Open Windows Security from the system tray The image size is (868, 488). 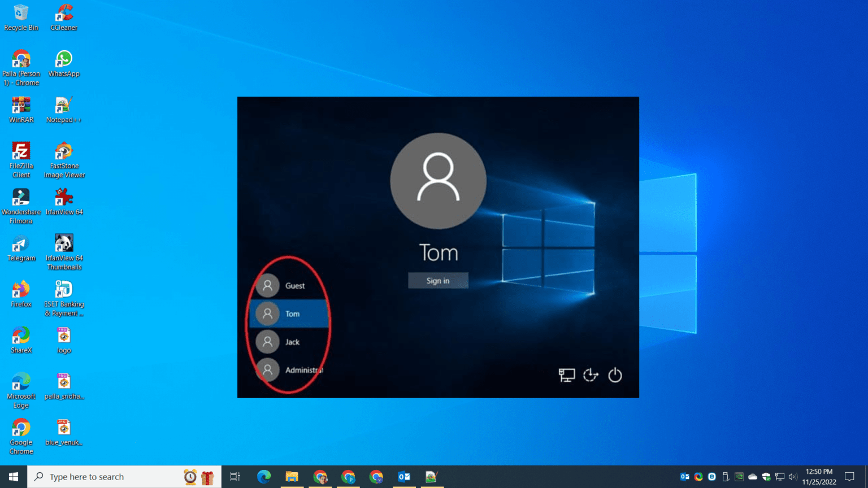(765, 476)
